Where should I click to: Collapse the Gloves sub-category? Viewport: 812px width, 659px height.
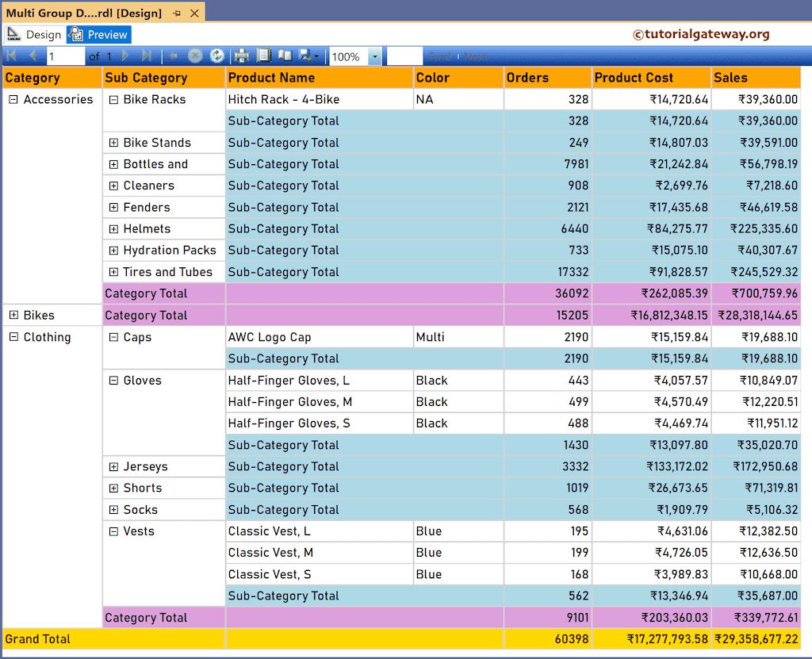(x=112, y=380)
